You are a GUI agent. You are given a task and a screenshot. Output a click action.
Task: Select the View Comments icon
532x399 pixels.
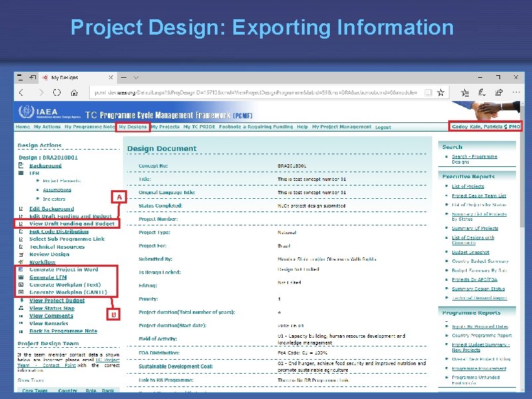point(19,316)
